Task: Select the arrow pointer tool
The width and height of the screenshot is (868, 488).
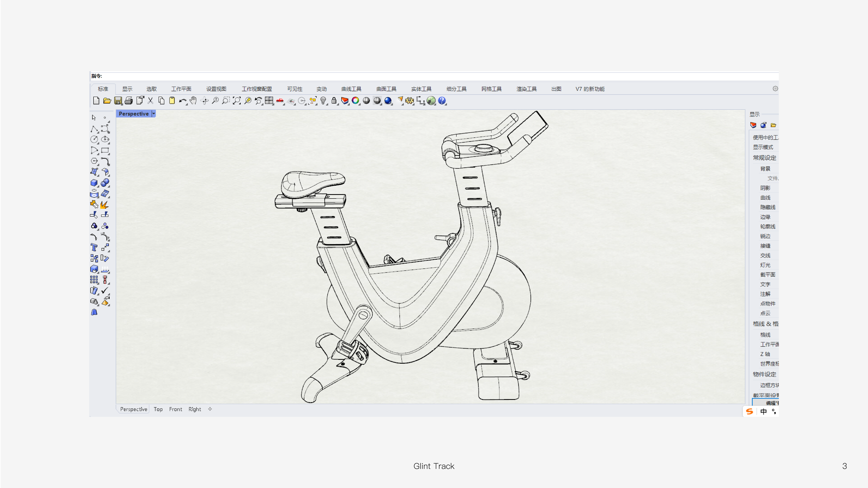Action: (x=94, y=118)
